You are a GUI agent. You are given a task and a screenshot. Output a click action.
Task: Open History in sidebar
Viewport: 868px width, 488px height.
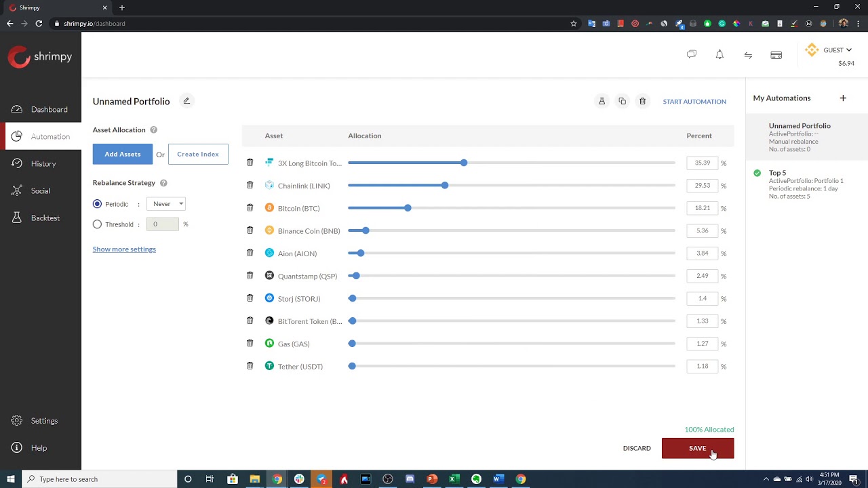[x=41, y=163]
